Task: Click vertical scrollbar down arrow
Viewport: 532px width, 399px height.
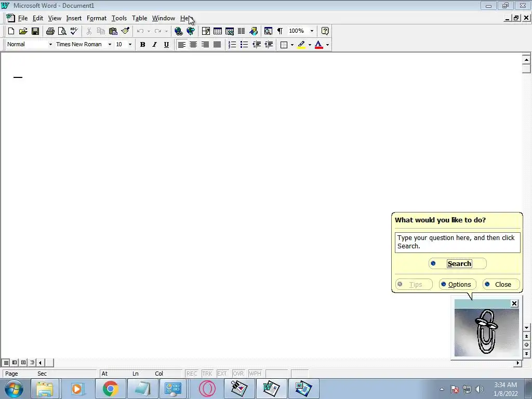Action: click(x=526, y=328)
